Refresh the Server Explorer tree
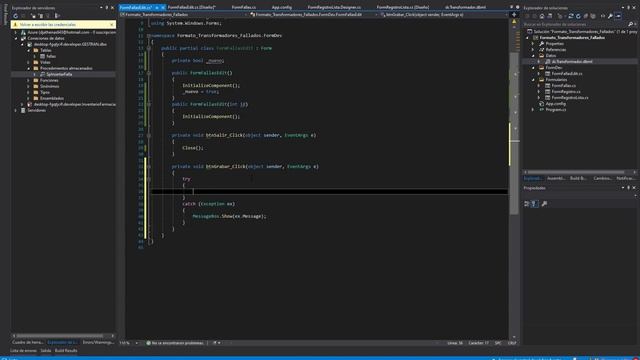 [x=16, y=16]
